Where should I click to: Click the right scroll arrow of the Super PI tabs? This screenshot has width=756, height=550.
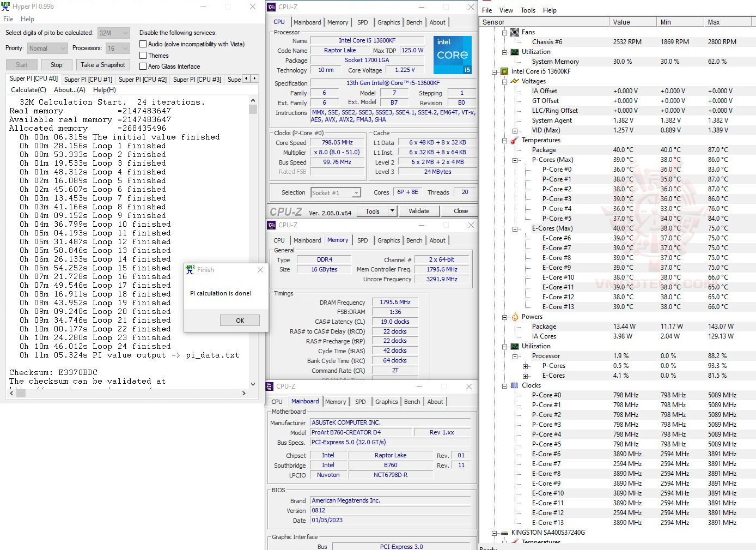[254, 78]
